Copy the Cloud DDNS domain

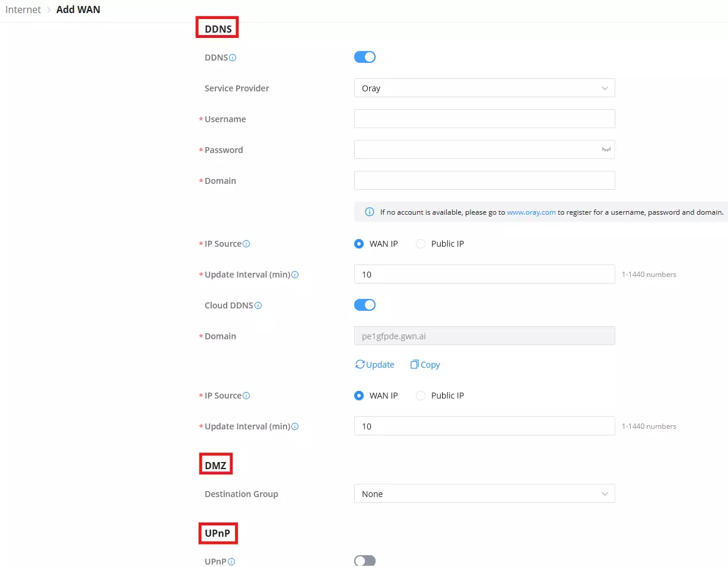(425, 365)
